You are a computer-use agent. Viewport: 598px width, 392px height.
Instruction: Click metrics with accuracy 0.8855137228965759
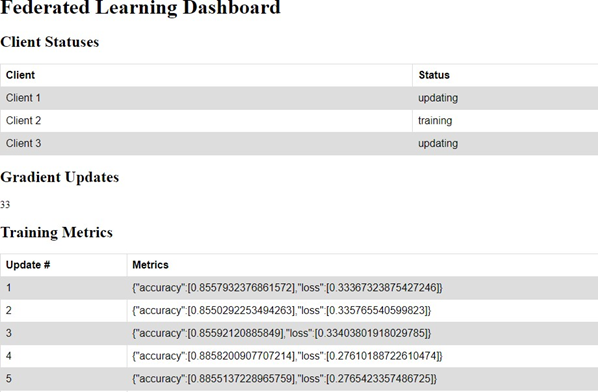[x=363, y=379]
